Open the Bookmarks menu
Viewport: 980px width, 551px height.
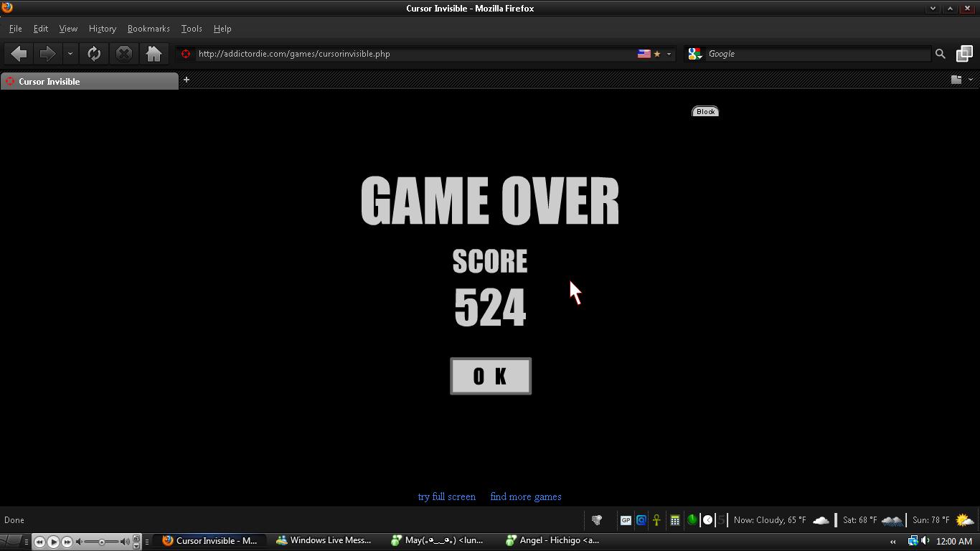(x=149, y=29)
